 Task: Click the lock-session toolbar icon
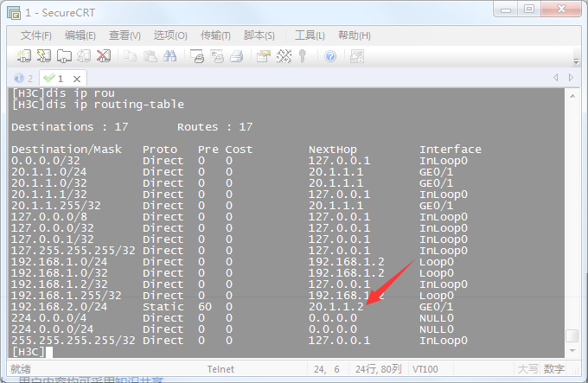pos(356,56)
